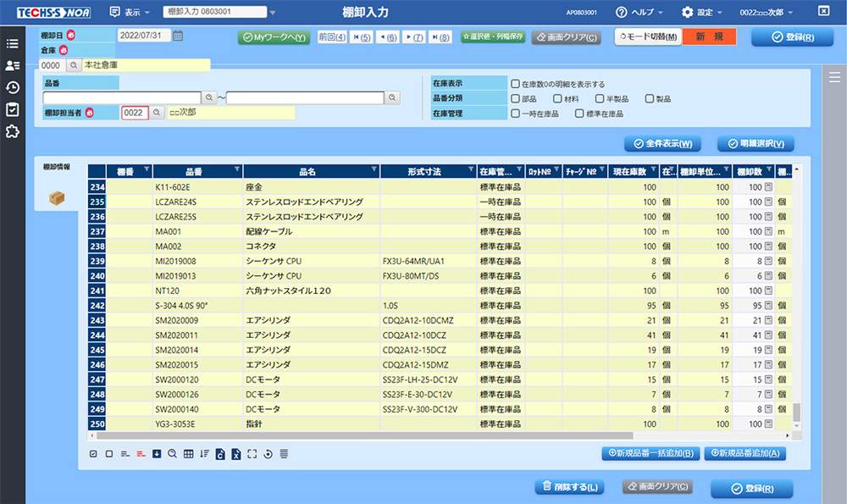Click the grid search magnifier icon
This screenshot has height=504, width=847.
(172, 454)
